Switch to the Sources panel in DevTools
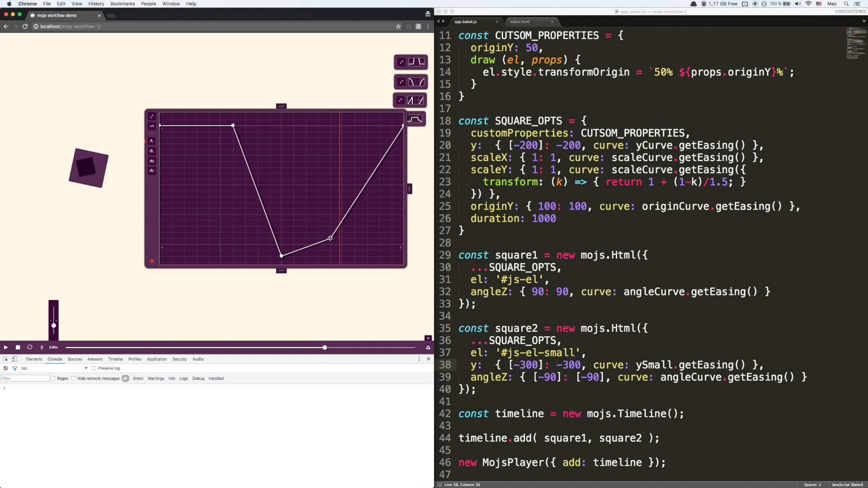The height and width of the screenshot is (488, 868). pos(75,359)
